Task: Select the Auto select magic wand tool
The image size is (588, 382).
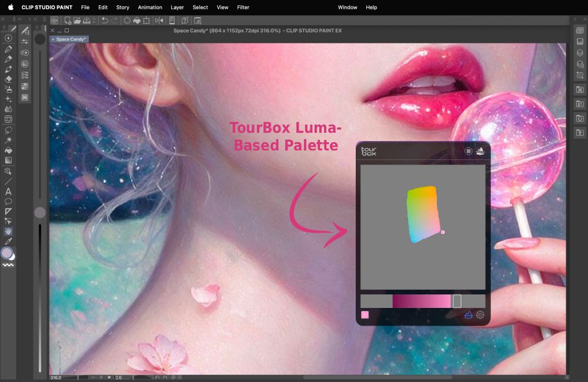Action: (8, 140)
